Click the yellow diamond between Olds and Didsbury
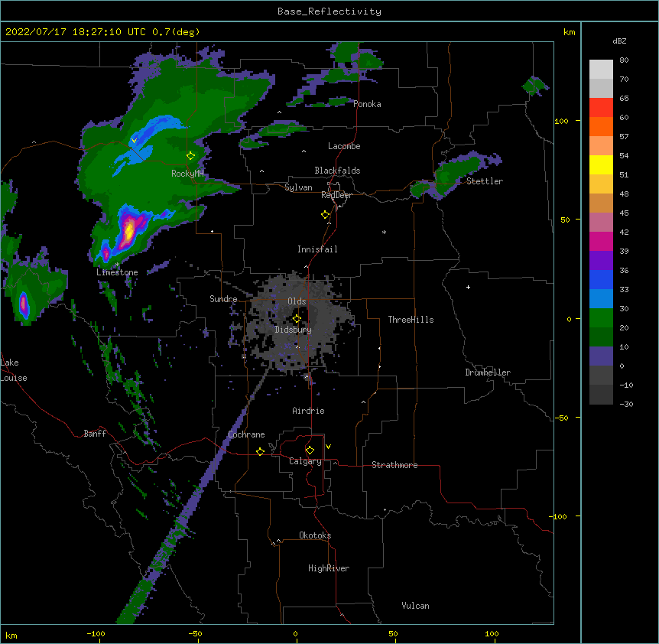The width and height of the screenshot is (659, 644). point(297,319)
